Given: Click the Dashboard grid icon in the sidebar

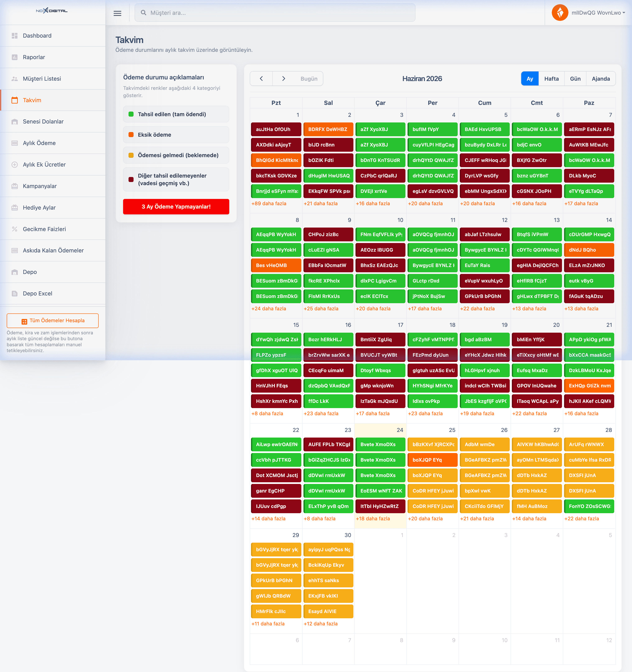Looking at the screenshot, I should click(x=15, y=36).
